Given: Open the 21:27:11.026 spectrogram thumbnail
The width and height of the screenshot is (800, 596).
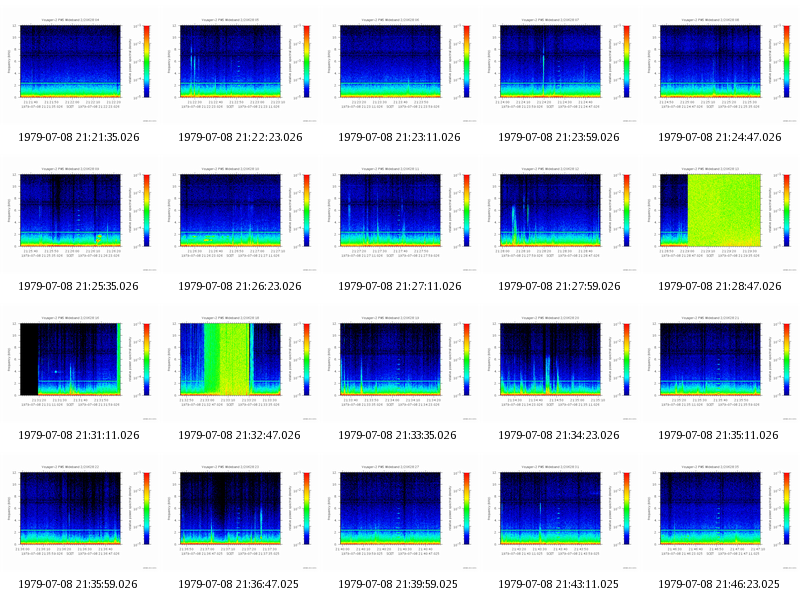Looking at the screenshot, I should (x=399, y=216).
